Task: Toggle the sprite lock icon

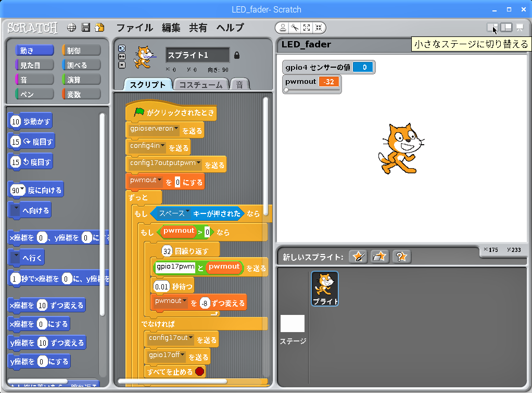Action: pyautogui.click(x=237, y=55)
